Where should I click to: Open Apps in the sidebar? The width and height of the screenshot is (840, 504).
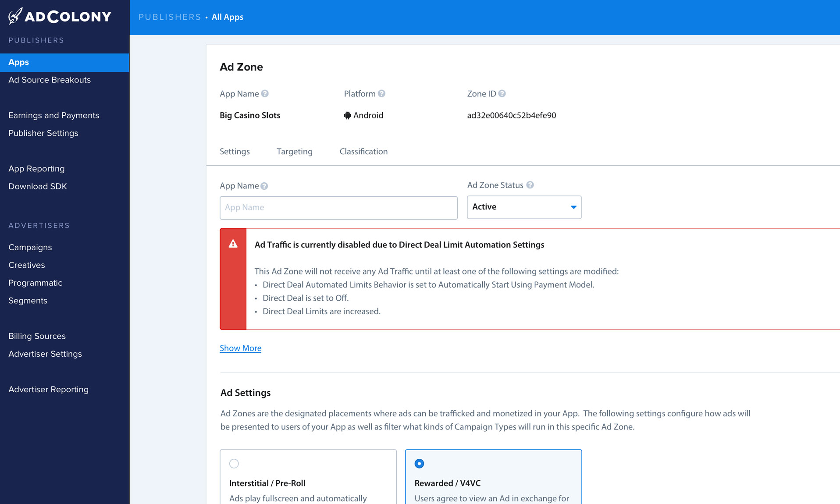click(64, 62)
